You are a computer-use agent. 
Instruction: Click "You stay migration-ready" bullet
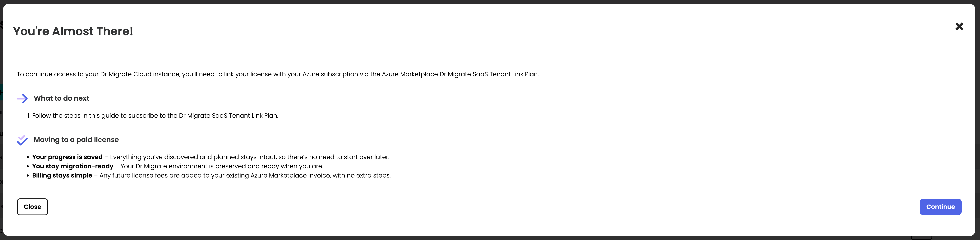click(x=178, y=166)
